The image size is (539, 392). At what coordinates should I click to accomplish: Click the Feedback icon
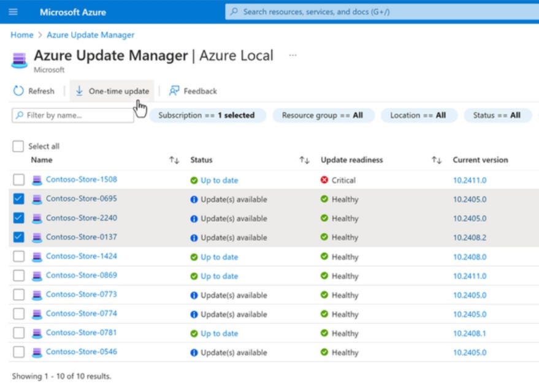pos(174,91)
